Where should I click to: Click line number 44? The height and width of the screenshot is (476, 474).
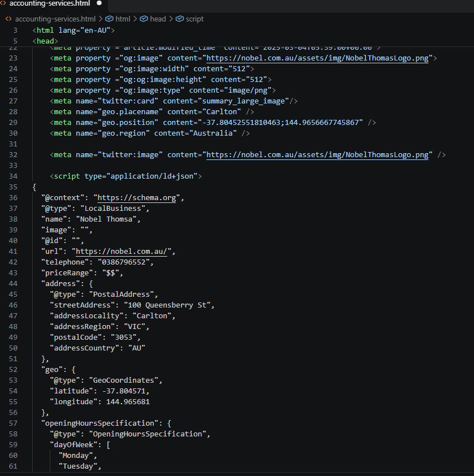13,284
